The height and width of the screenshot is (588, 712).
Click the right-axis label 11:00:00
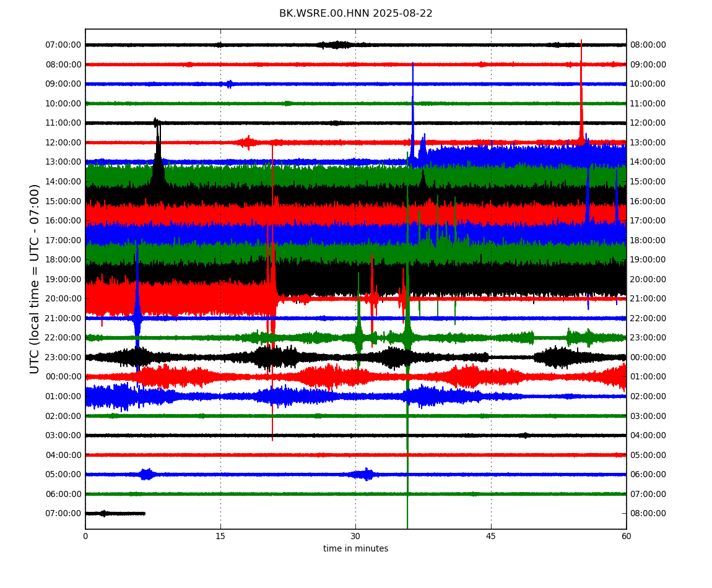648,103
